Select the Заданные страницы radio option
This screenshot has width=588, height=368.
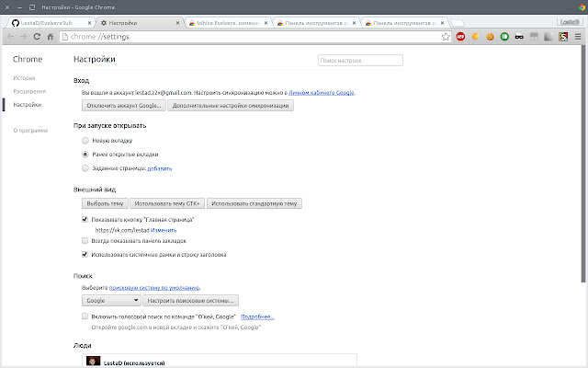pyautogui.click(x=85, y=168)
